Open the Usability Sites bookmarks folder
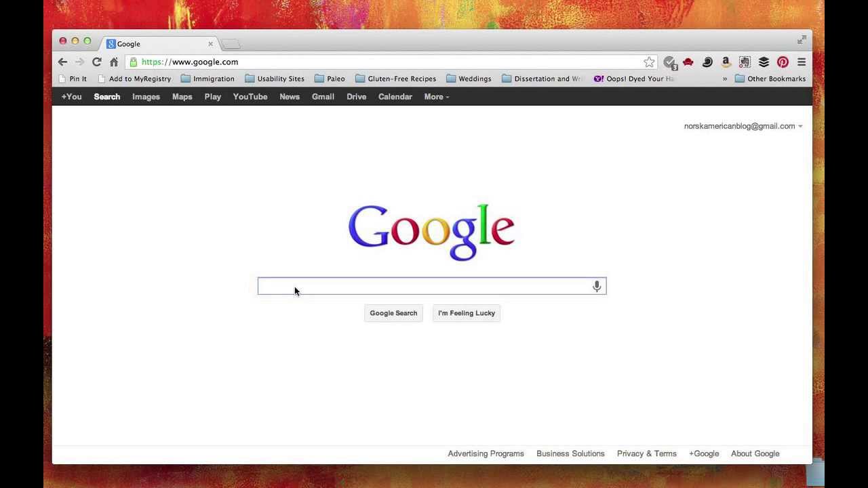The height and width of the screenshot is (488, 868). click(x=275, y=79)
